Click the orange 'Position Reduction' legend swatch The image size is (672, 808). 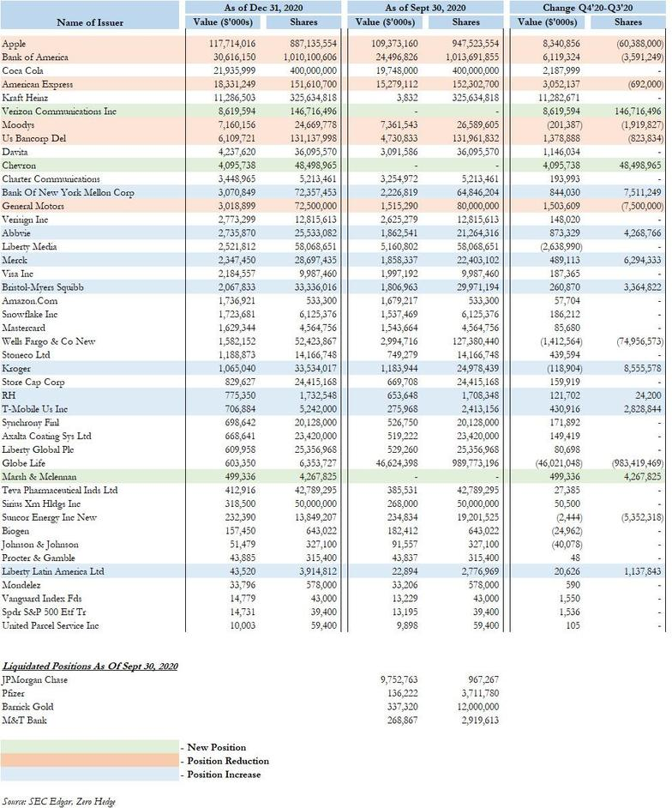(90, 761)
